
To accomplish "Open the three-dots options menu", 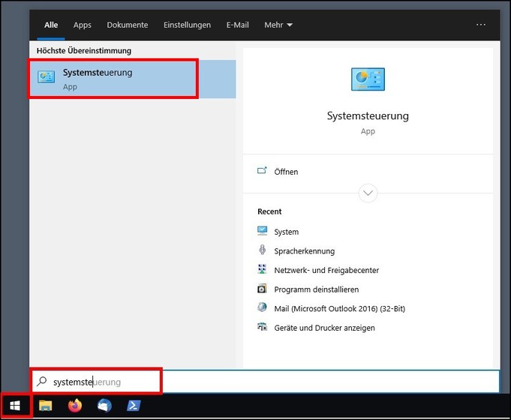I will (x=481, y=25).
